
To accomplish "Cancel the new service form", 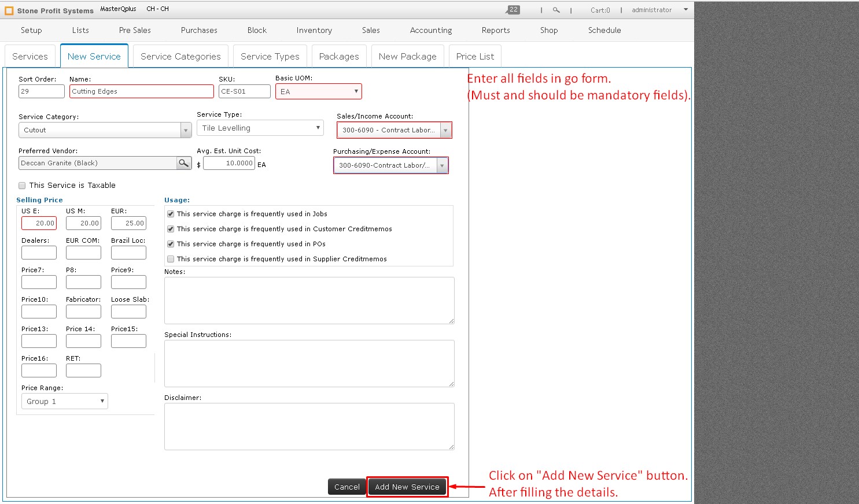I will pos(346,487).
